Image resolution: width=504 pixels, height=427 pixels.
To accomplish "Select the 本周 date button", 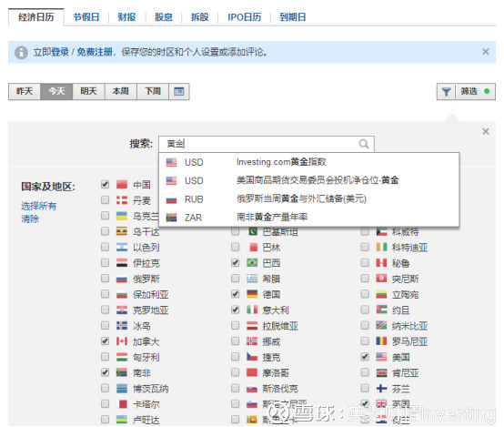I will coord(121,91).
